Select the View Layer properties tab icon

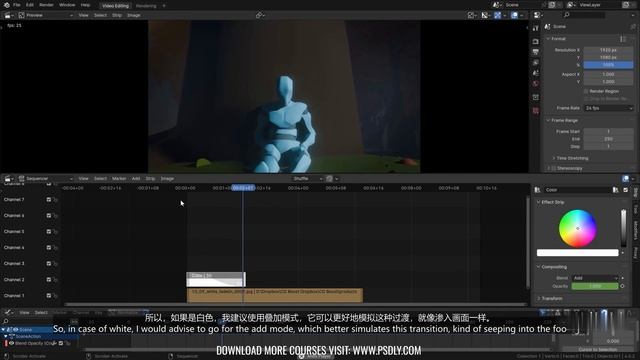pyautogui.click(x=536, y=62)
